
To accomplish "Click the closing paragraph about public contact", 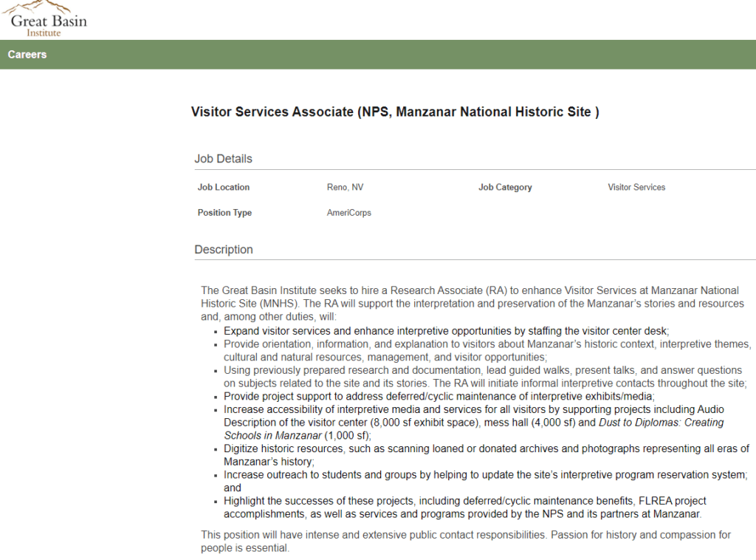I will tap(466, 542).
